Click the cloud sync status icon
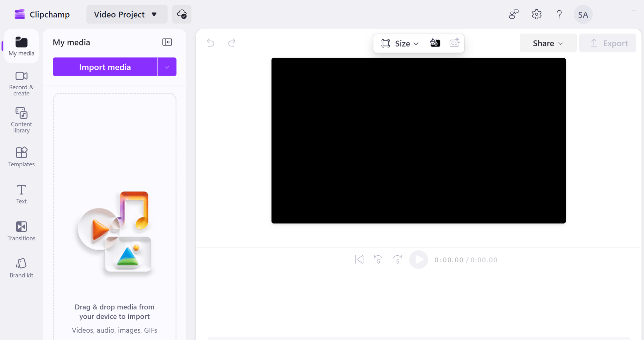Viewport: 644px width, 340px height. click(x=181, y=14)
